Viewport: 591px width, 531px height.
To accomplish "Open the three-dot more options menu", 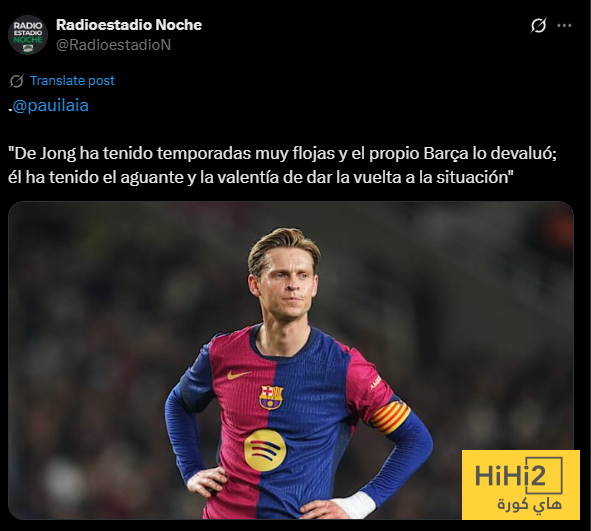I will [564, 26].
